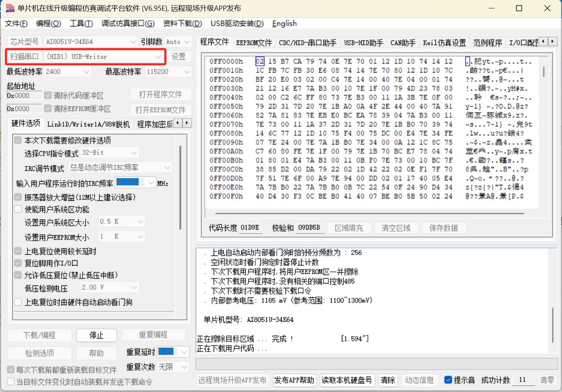Expand IRC frequency MHz dropdown
The height and width of the screenshot is (392, 562).
coord(151,182)
